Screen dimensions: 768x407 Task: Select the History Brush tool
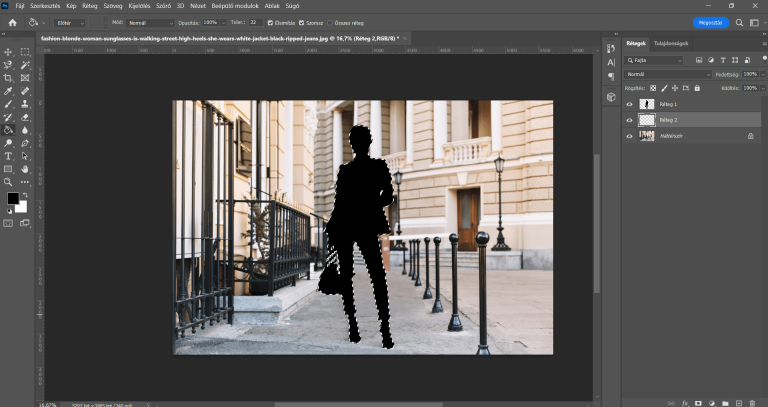click(8, 117)
